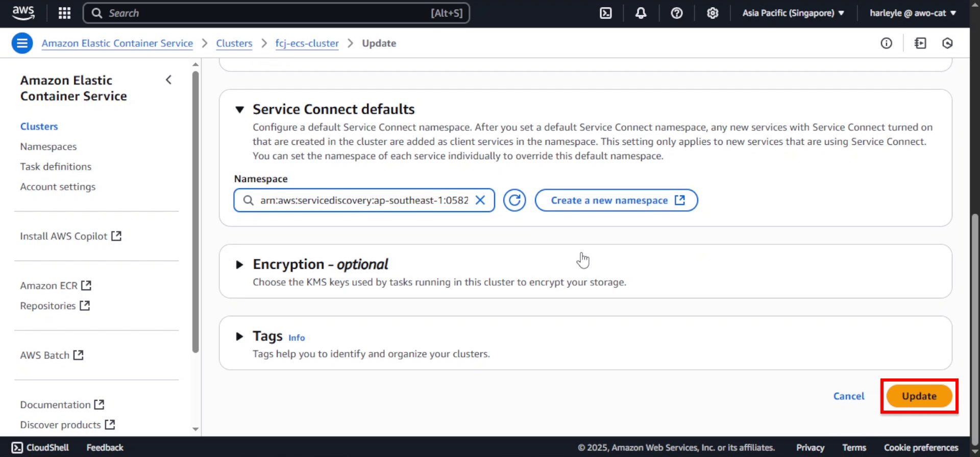Open Namespaces in sidebar

(x=48, y=146)
